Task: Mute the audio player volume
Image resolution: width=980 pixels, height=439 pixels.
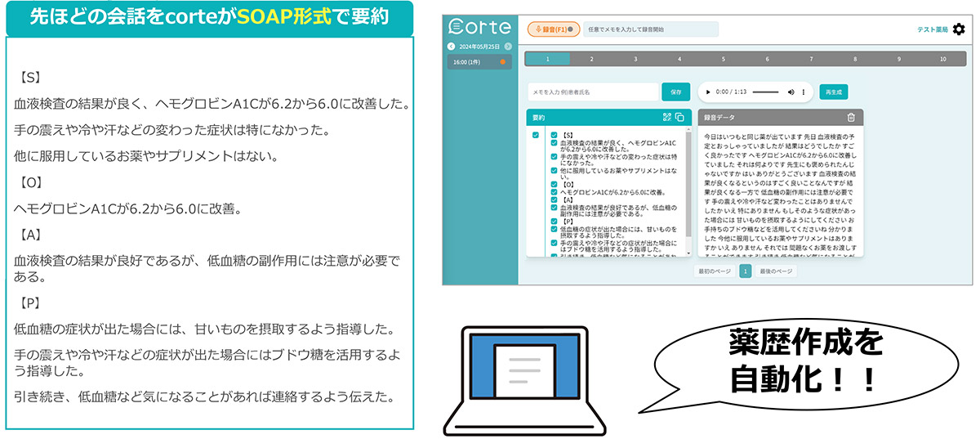Action: (x=791, y=92)
